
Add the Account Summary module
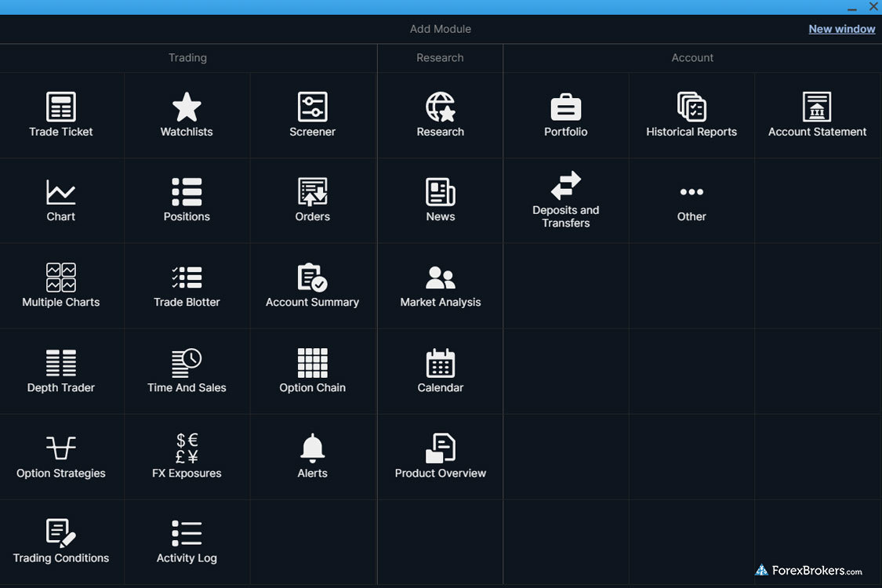312,285
